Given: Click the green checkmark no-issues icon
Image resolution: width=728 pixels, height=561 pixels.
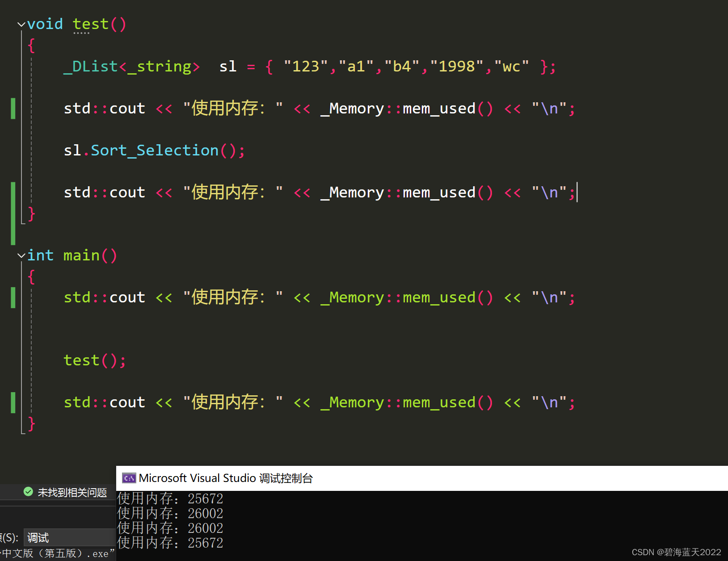Looking at the screenshot, I should click(x=28, y=492).
